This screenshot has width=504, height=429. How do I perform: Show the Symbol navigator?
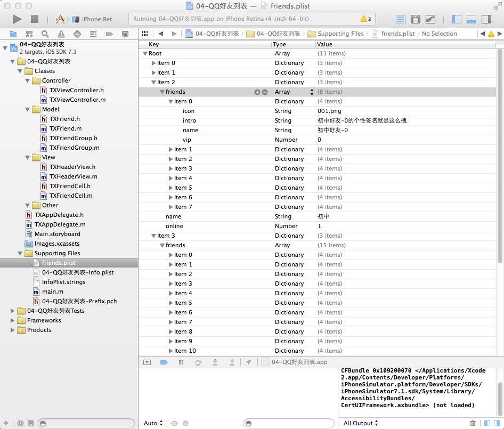[29, 34]
